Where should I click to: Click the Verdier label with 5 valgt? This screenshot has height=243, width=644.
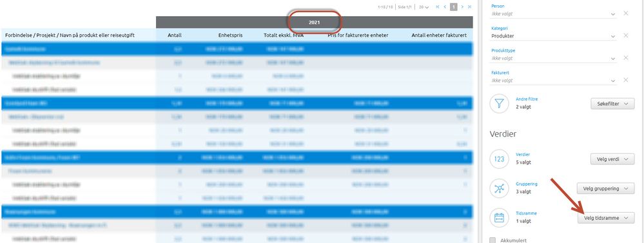[x=523, y=154]
